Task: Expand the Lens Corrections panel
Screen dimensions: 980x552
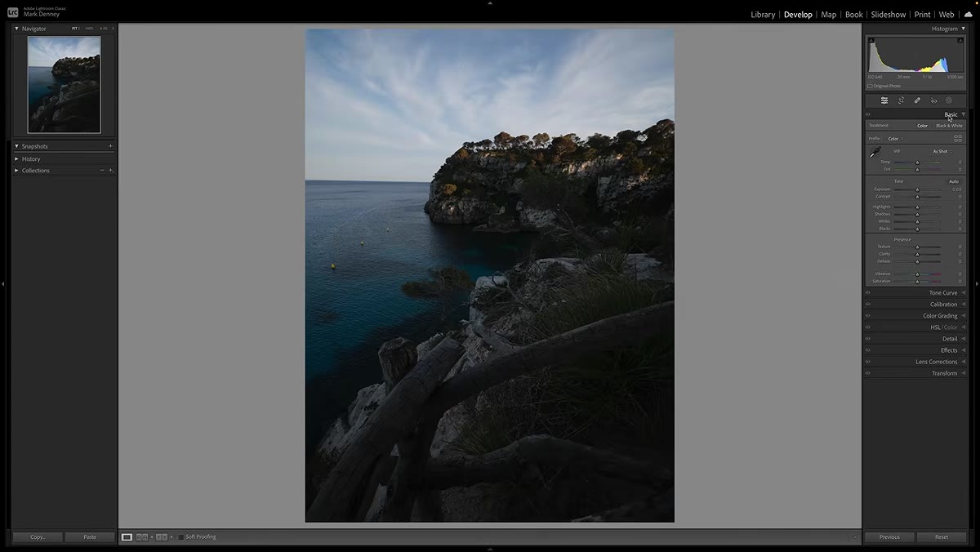Action: click(964, 362)
